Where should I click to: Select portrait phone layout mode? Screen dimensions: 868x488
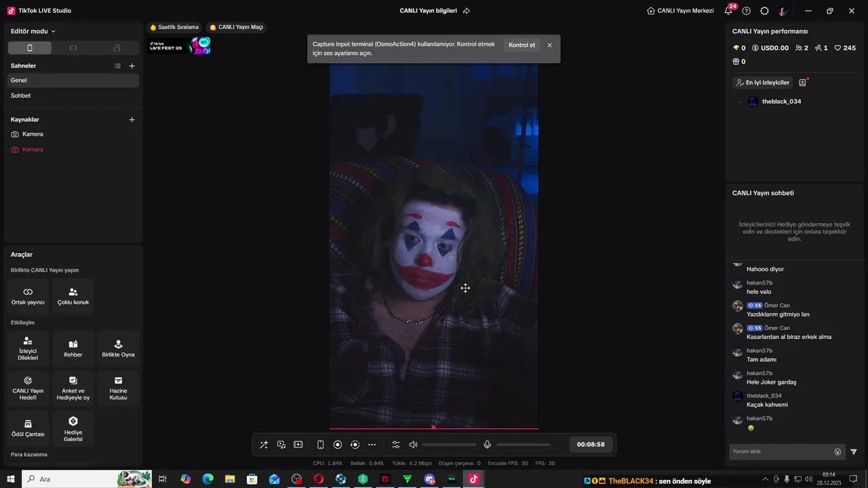click(x=29, y=48)
